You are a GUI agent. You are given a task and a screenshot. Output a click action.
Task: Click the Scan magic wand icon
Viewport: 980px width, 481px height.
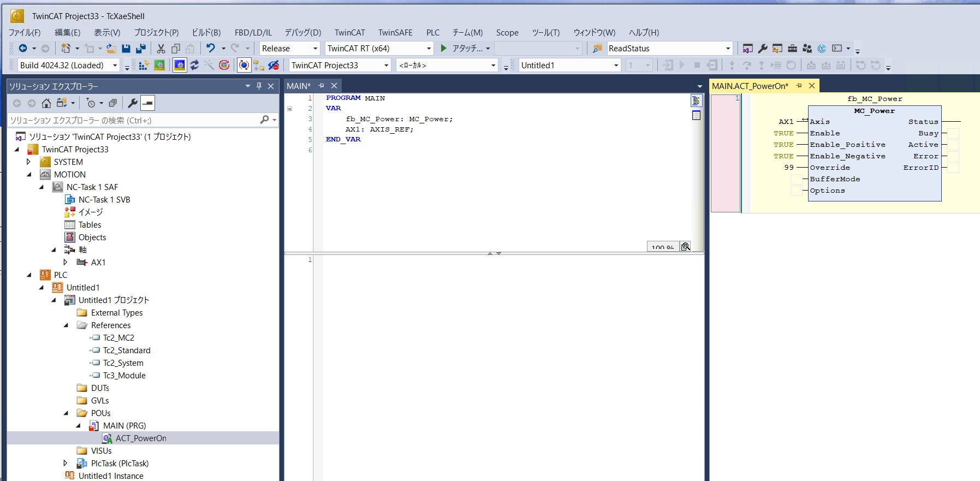(x=209, y=66)
